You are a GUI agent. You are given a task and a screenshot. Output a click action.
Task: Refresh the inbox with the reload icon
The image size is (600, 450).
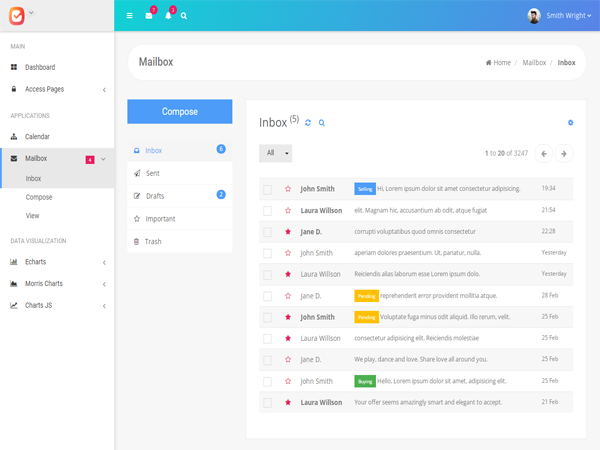pos(308,123)
